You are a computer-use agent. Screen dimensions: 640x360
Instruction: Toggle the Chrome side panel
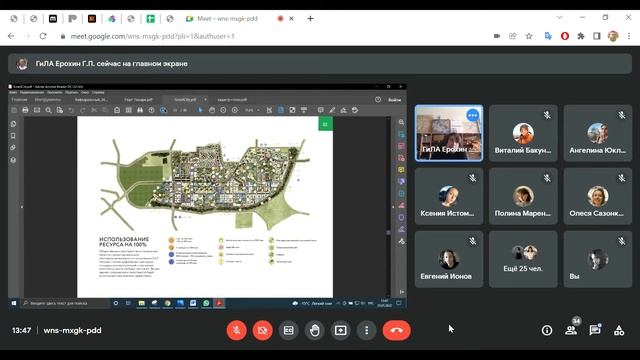pos(597,36)
